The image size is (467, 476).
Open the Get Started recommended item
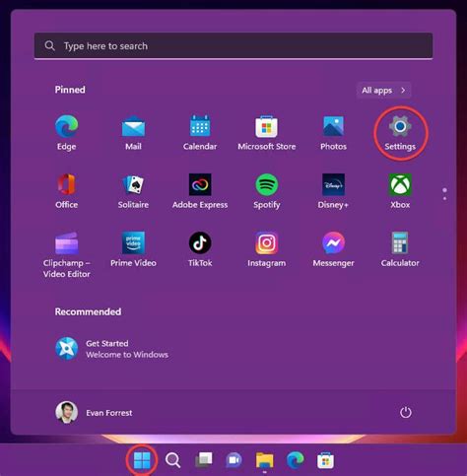click(111, 349)
